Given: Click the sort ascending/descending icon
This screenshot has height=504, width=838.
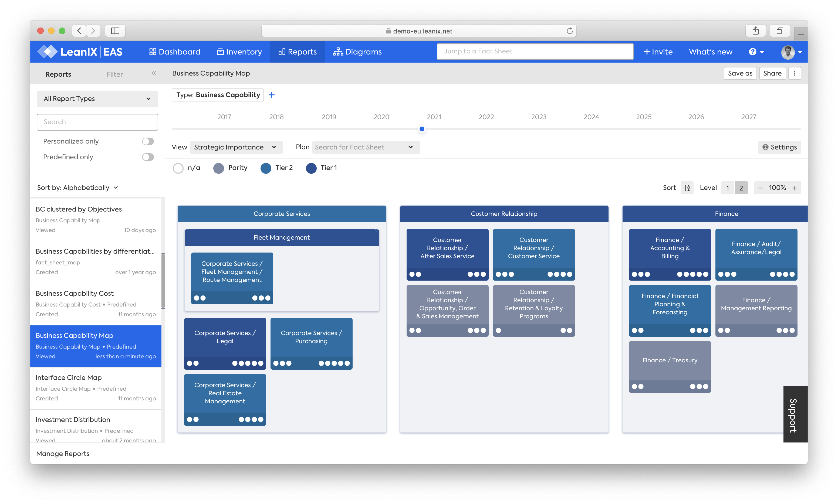Looking at the screenshot, I should tap(687, 188).
